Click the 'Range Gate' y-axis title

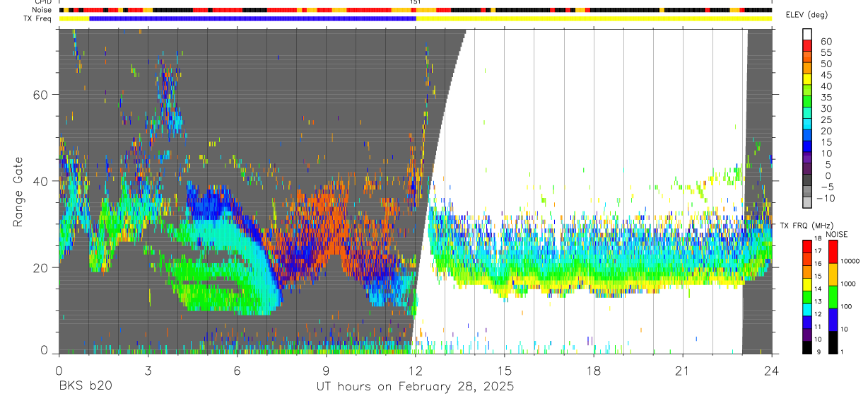coord(19,192)
